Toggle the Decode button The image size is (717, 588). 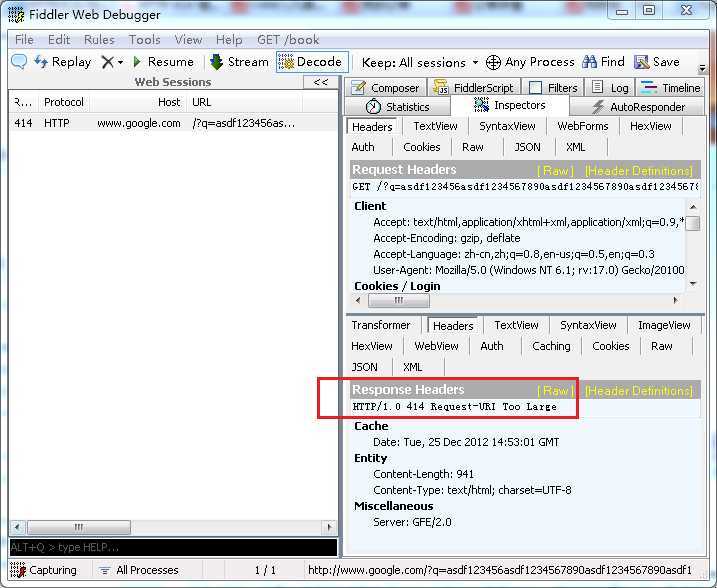click(311, 62)
